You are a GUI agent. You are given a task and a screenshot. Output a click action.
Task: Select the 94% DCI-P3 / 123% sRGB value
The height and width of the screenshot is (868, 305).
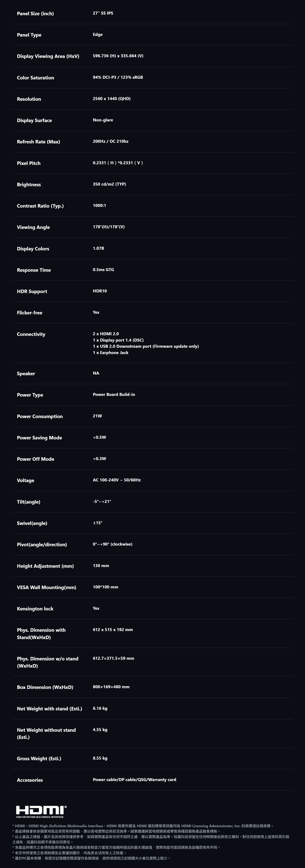(118, 78)
